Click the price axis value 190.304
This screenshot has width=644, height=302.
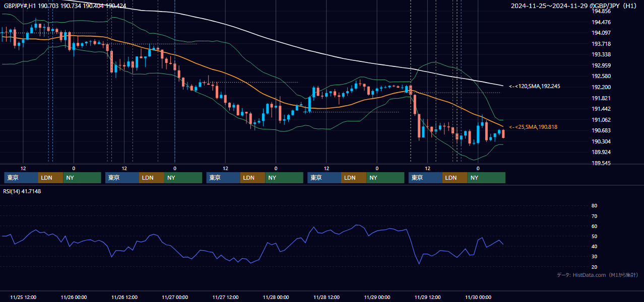click(601, 141)
